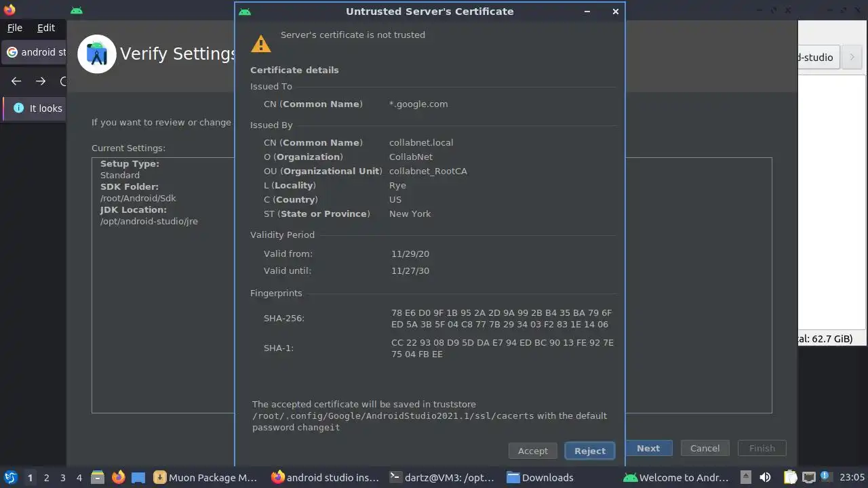The width and height of the screenshot is (868, 488).
Task: Switch to virtual desktop 3
Action: coord(62,478)
